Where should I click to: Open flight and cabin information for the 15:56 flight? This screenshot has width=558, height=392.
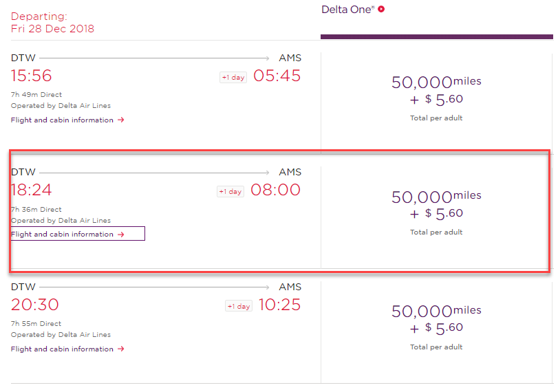coord(63,120)
